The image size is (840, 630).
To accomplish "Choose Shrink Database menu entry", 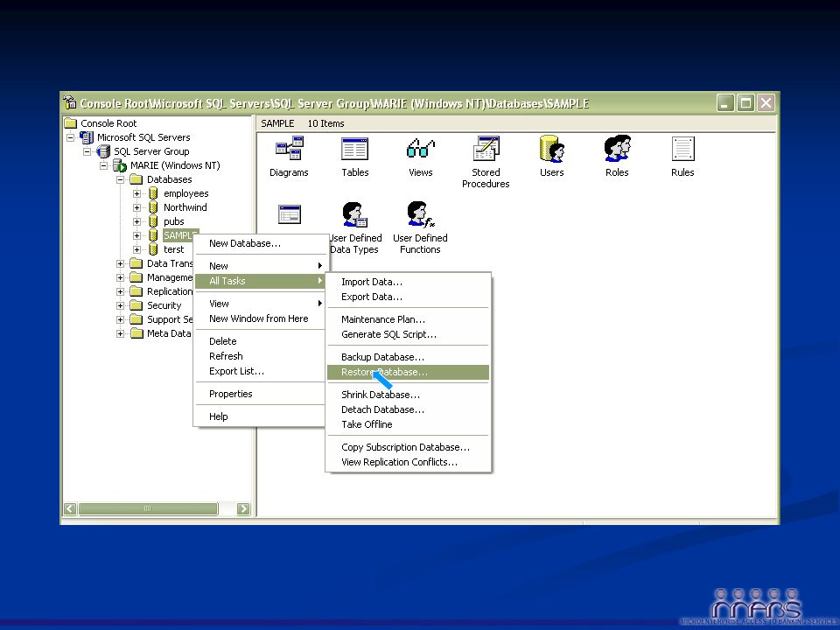I will pos(409,395).
